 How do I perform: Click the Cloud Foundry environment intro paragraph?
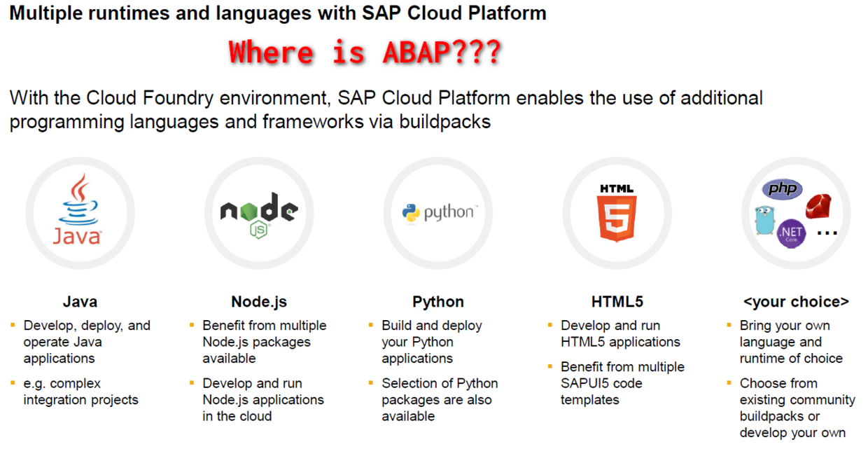click(x=386, y=109)
